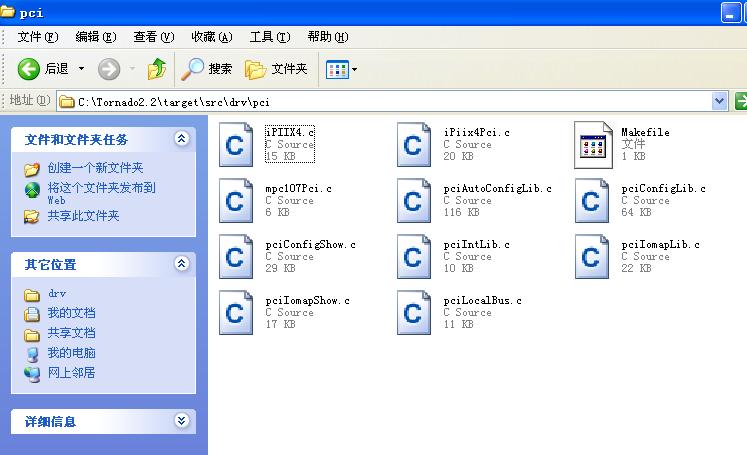Image resolution: width=747 pixels, height=455 pixels.
Task: Open the 编辑(E) menu
Action: [x=96, y=37]
